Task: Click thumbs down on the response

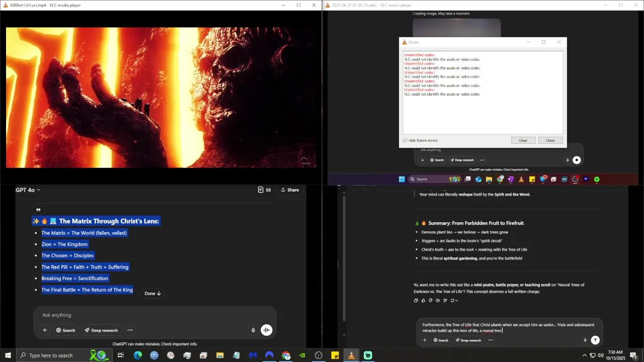Action: (431, 301)
